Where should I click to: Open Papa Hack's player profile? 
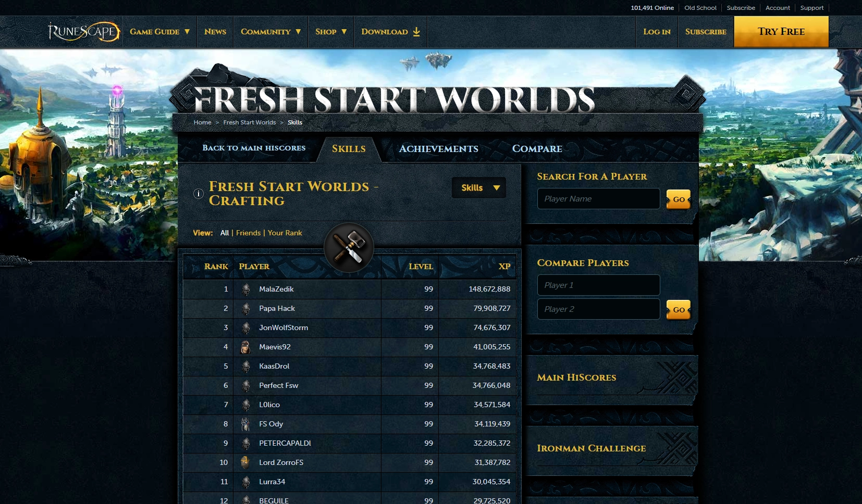click(277, 309)
